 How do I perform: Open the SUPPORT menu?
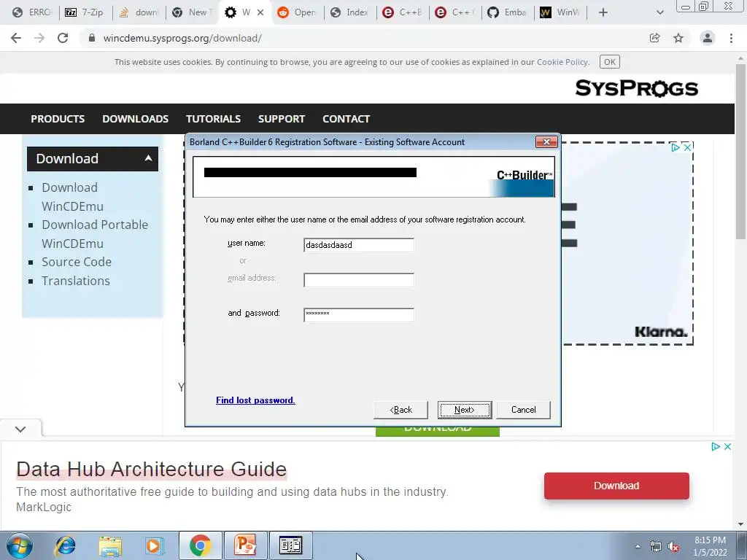tap(281, 119)
